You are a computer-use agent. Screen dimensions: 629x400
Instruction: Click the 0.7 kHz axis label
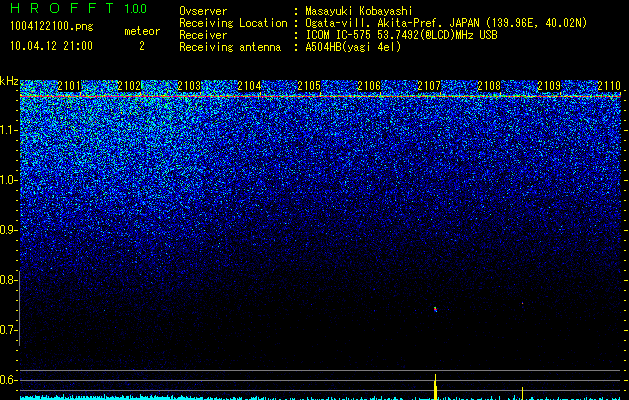tap(9, 330)
